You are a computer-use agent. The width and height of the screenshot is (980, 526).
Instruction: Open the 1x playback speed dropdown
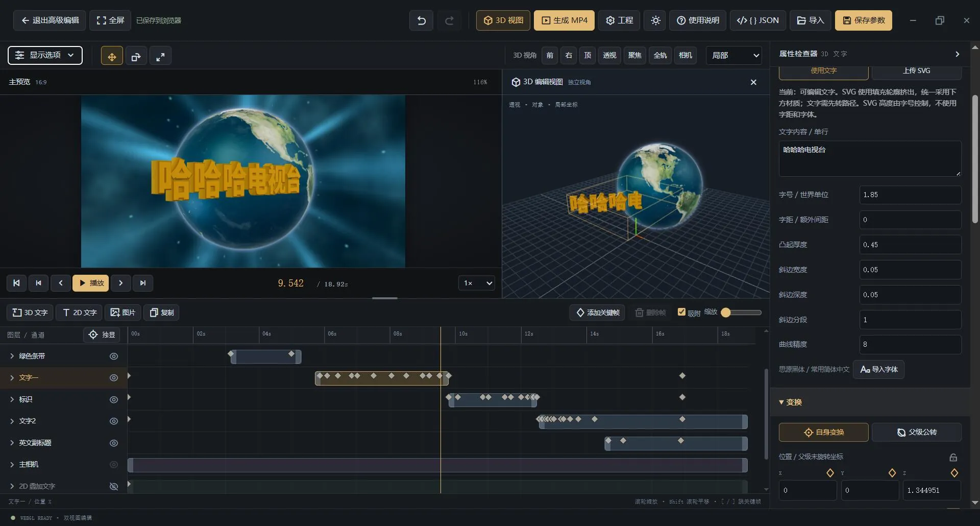pyautogui.click(x=477, y=283)
